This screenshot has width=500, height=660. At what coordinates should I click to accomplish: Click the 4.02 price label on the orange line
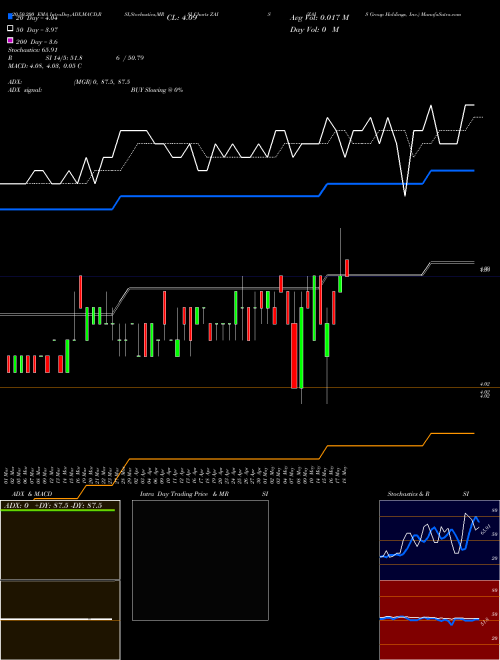point(485,384)
